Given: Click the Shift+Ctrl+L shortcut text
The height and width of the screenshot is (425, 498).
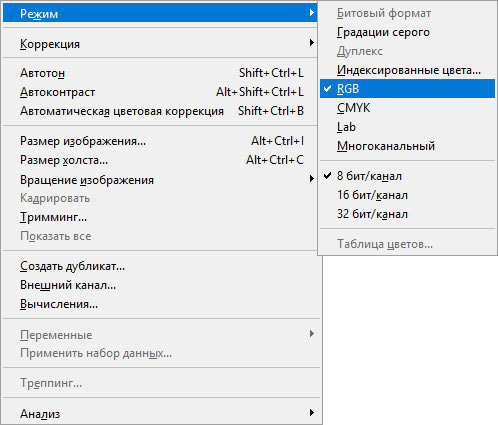Looking at the screenshot, I should tap(271, 73).
